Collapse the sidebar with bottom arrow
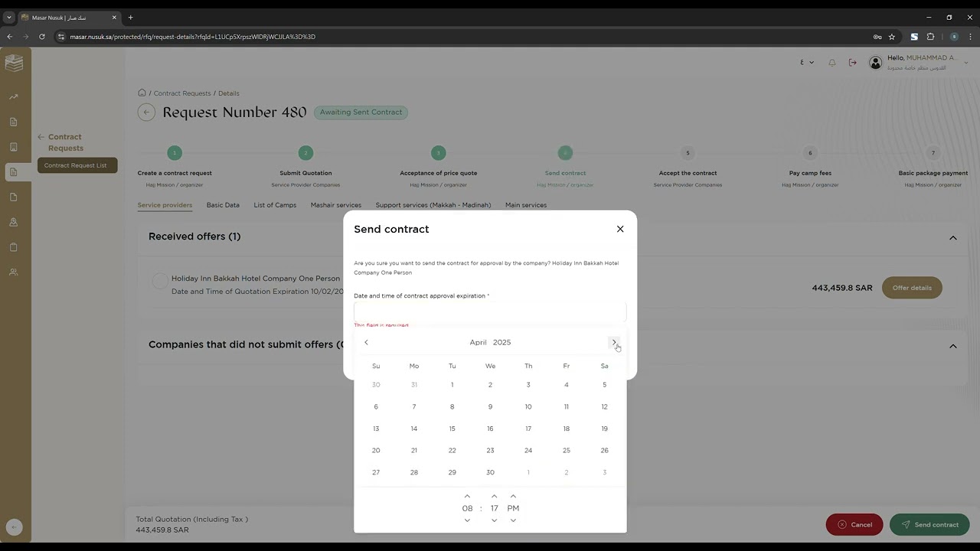Image resolution: width=980 pixels, height=551 pixels. point(14,527)
